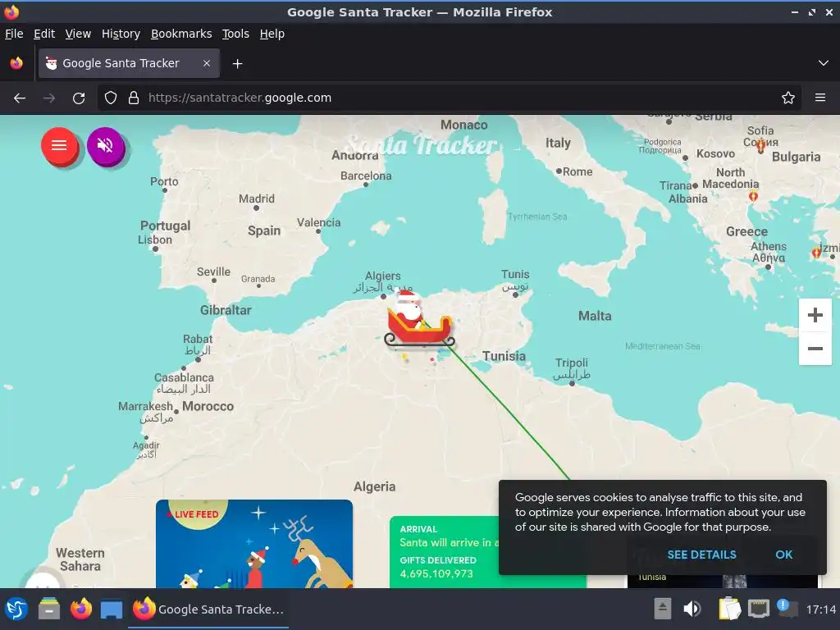Click the Lisbon city label

click(x=155, y=240)
